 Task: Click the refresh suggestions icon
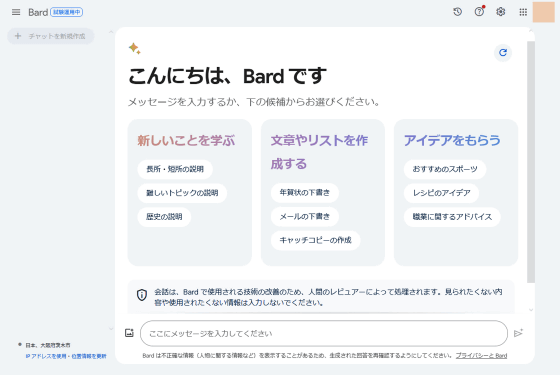503,53
